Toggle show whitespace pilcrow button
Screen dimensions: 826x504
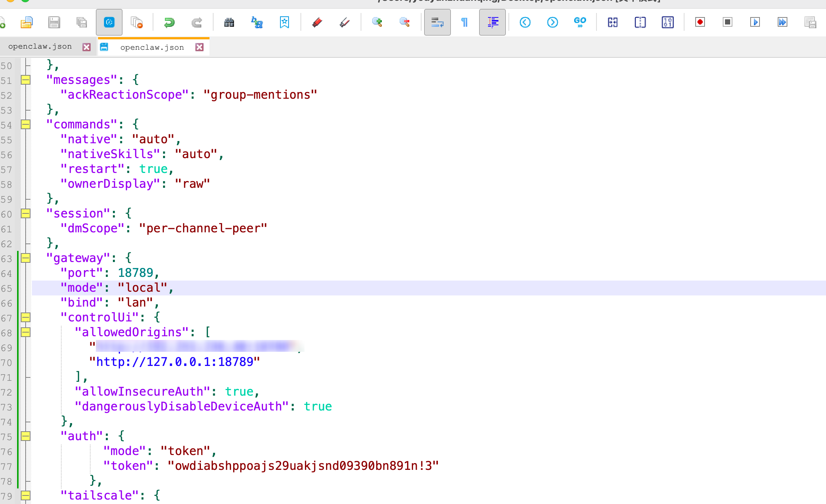coord(465,22)
